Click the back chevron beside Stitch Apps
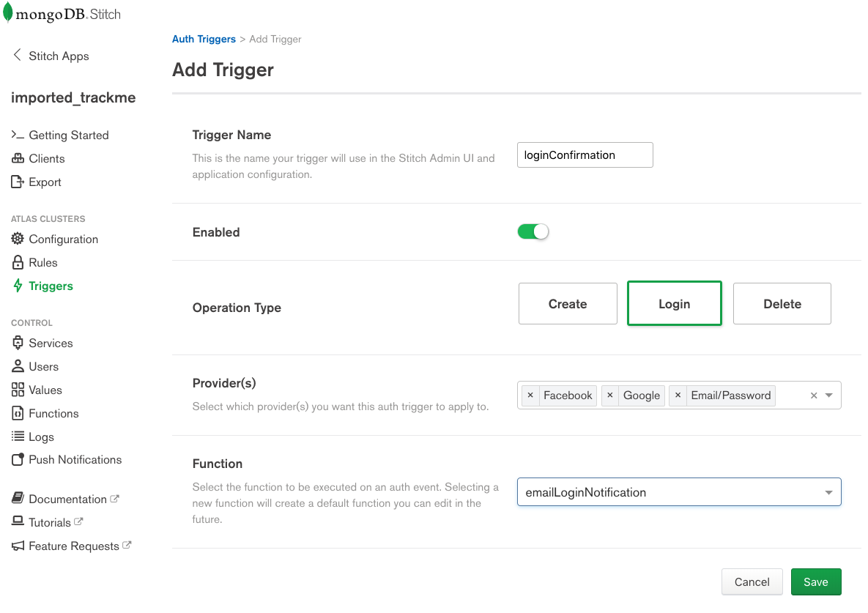The image size is (868, 613). click(x=17, y=55)
